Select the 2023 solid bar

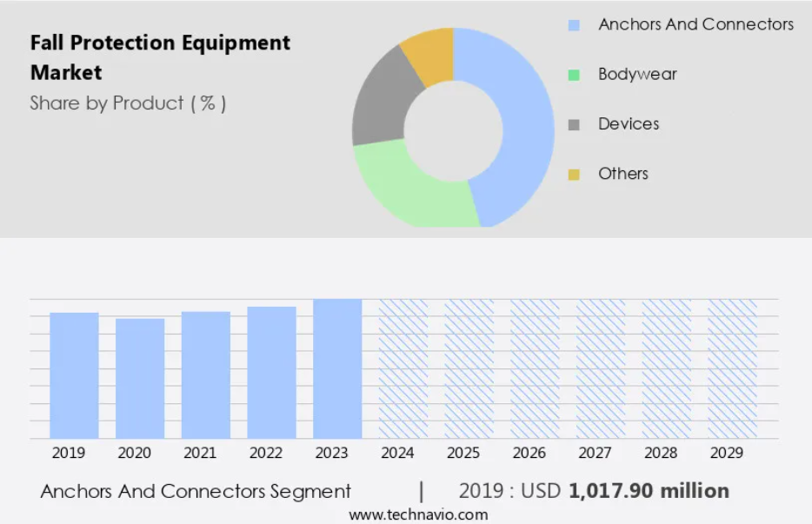[337, 368]
